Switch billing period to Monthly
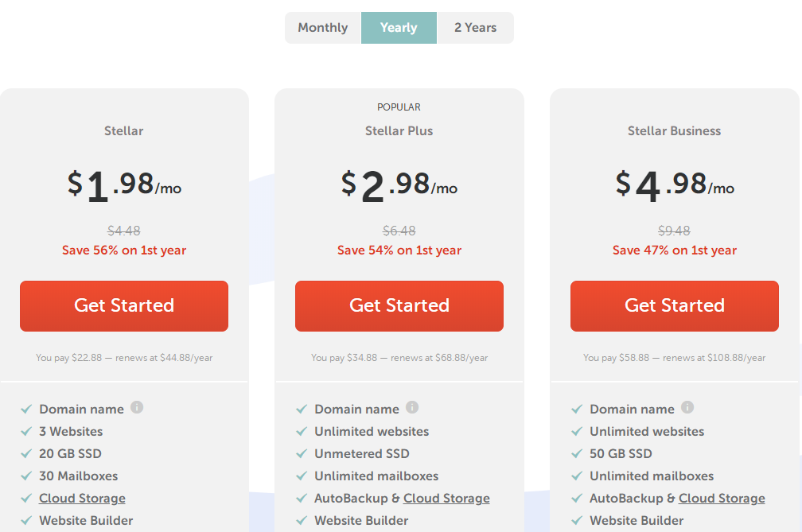The height and width of the screenshot is (532, 802). [x=323, y=28]
